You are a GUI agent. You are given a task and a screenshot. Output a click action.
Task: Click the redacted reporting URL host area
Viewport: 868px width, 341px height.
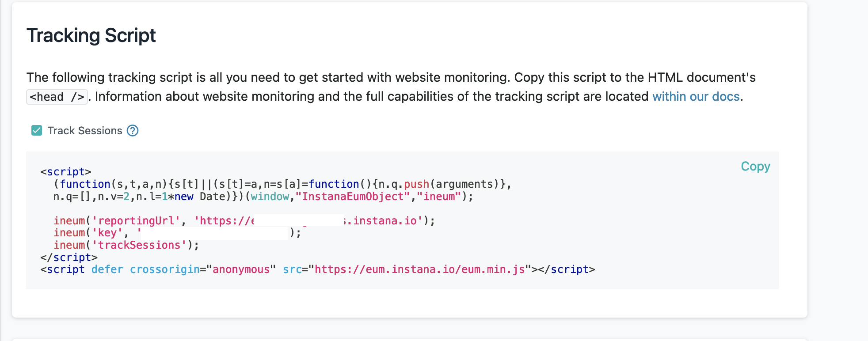pos(299,220)
